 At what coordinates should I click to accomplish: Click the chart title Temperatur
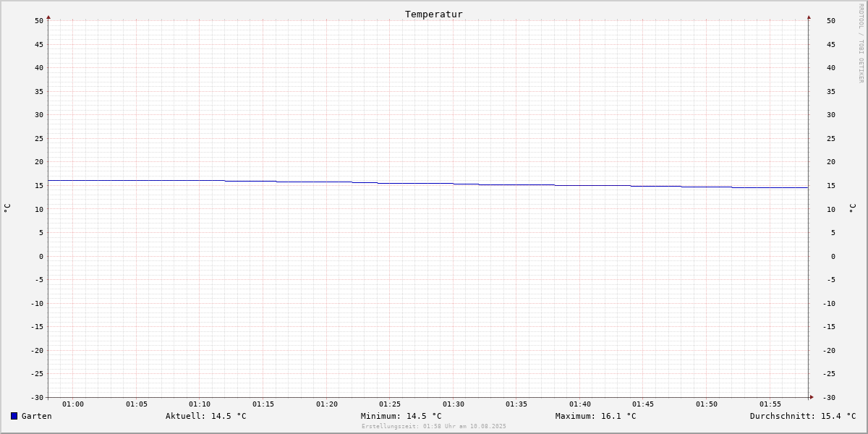(x=434, y=14)
